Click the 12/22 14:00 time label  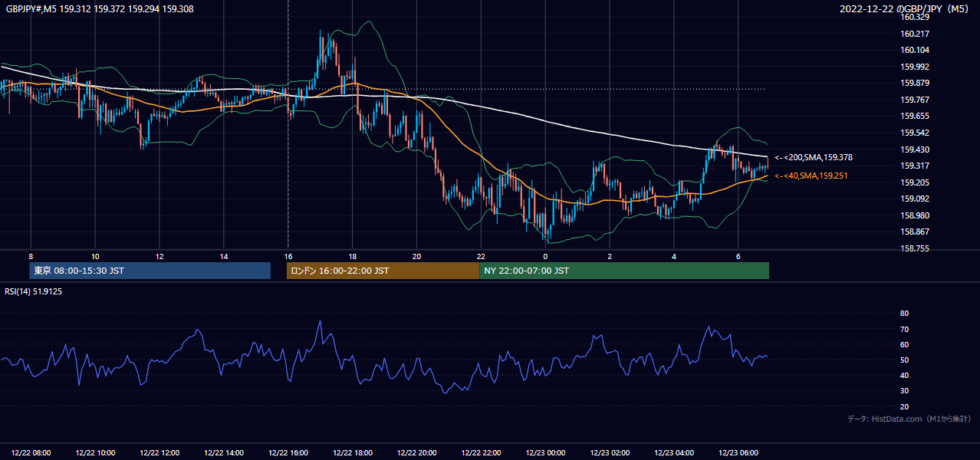click(x=224, y=453)
